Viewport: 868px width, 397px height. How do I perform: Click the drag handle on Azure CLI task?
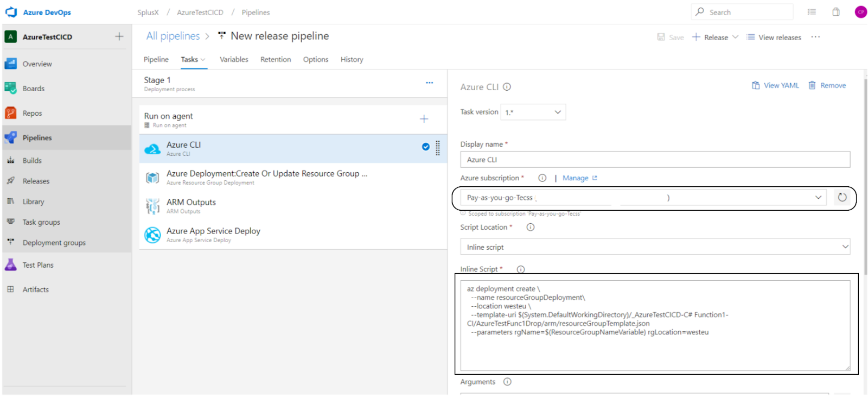(438, 148)
